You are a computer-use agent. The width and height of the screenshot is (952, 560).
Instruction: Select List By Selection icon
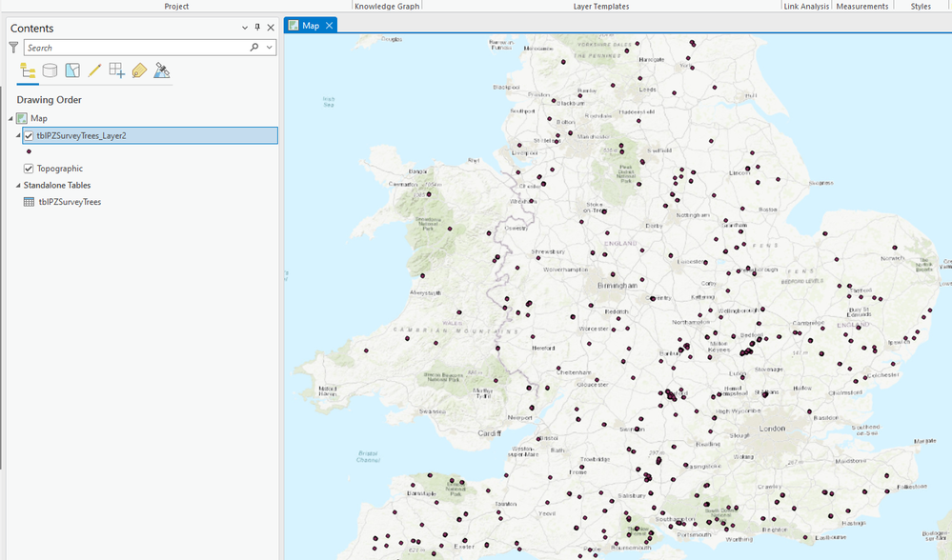pyautogui.click(x=72, y=70)
